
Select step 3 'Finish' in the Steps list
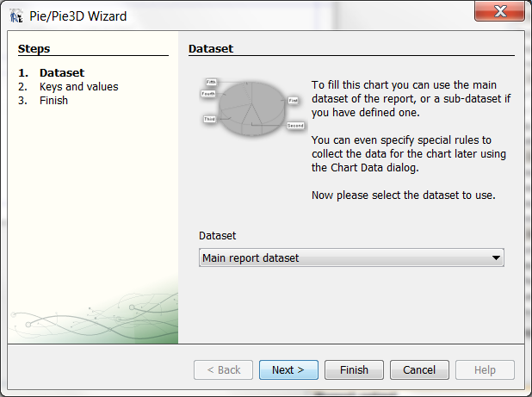point(53,101)
